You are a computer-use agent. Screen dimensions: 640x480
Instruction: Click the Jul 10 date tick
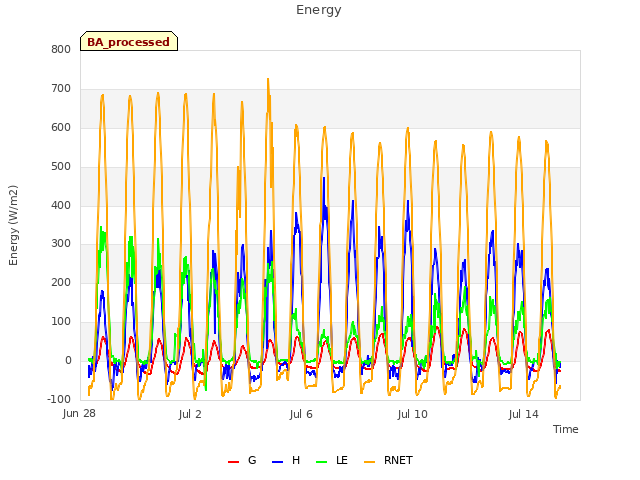pos(413,415)
